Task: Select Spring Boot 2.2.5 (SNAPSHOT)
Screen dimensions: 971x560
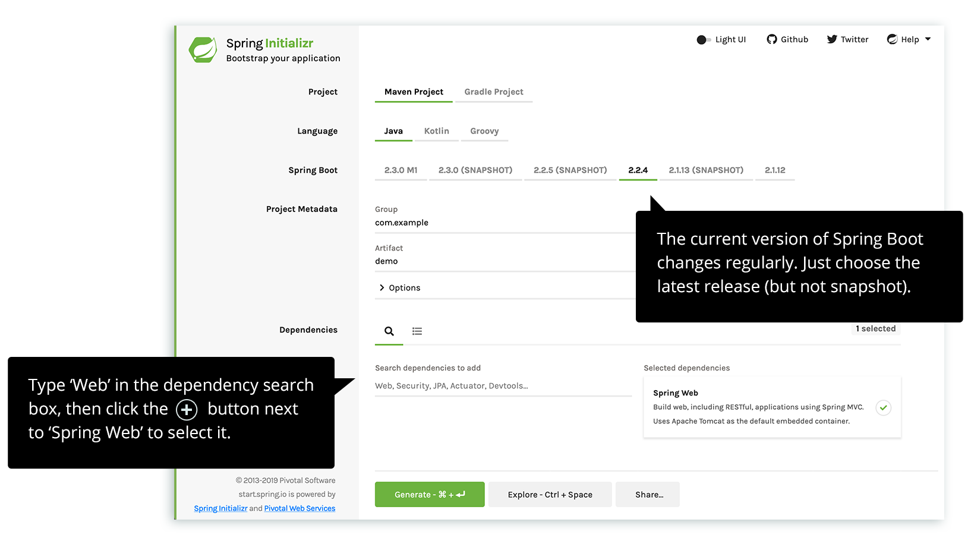Action: pos(570,170)
